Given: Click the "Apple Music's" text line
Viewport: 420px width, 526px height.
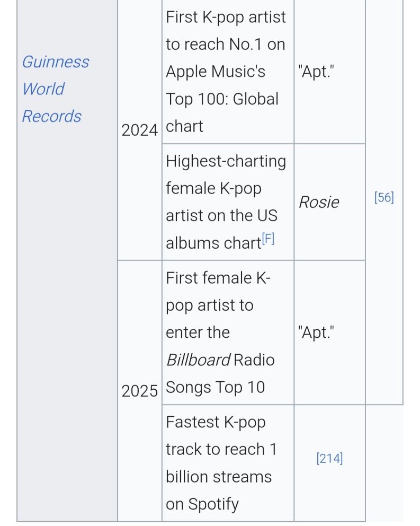Looking at the screenshot, I should 216,72.
